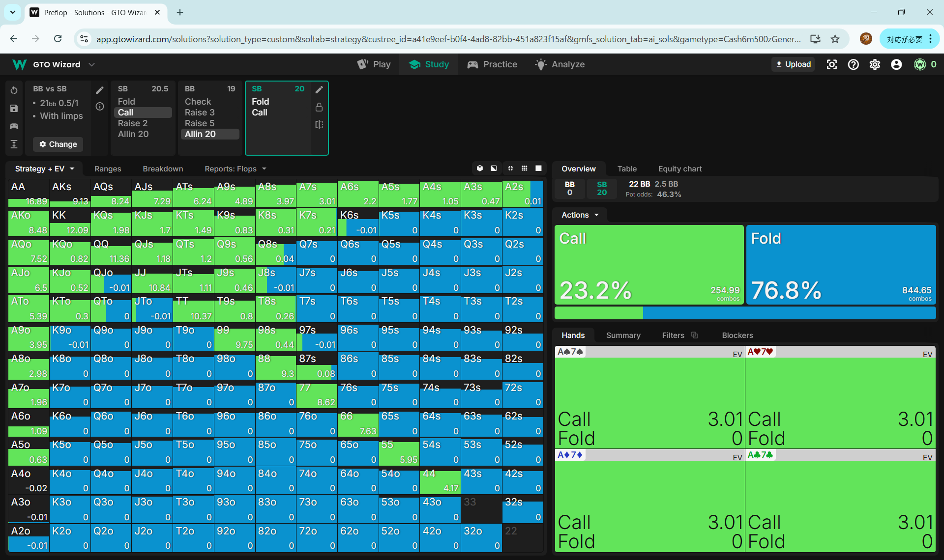This screenshot has height=560, width=944.
Task: Switch to the Blockers tab
Action: [x=737, y=335]
